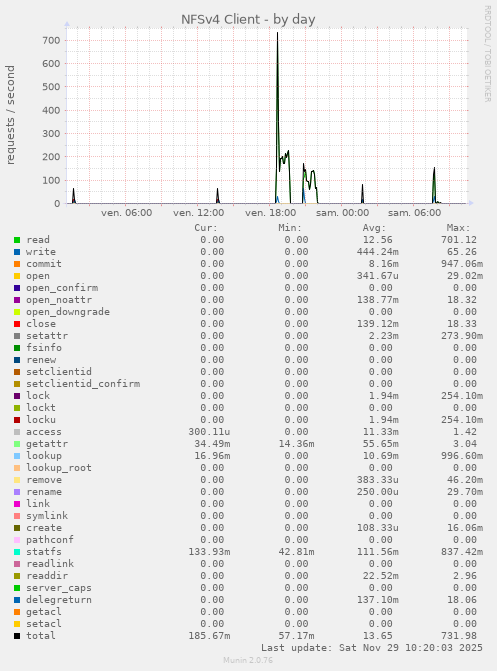Select the 'create' legend label
497x671 pixels.
pos(44,528)
